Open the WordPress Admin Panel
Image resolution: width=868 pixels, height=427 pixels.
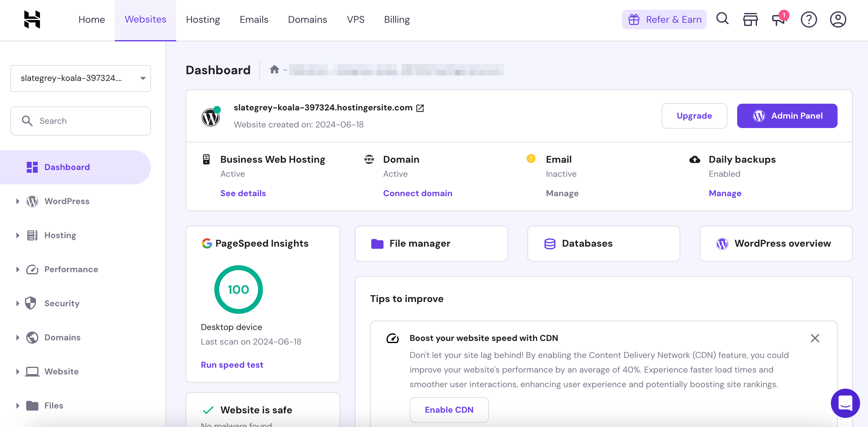click(x=787, y=116)
